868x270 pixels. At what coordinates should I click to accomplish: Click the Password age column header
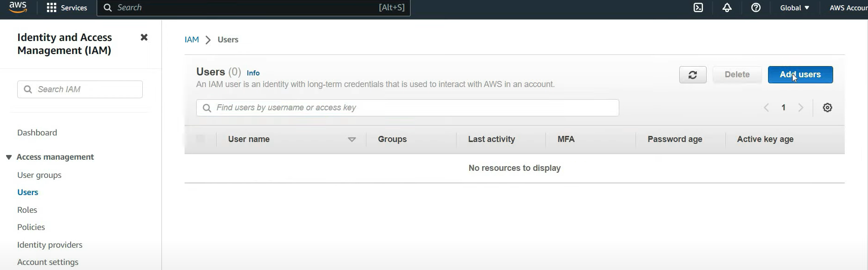click(675, 139)
